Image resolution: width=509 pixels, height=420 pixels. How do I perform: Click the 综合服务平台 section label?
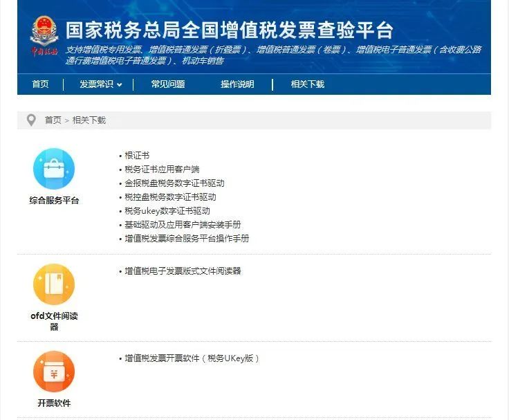54,201
